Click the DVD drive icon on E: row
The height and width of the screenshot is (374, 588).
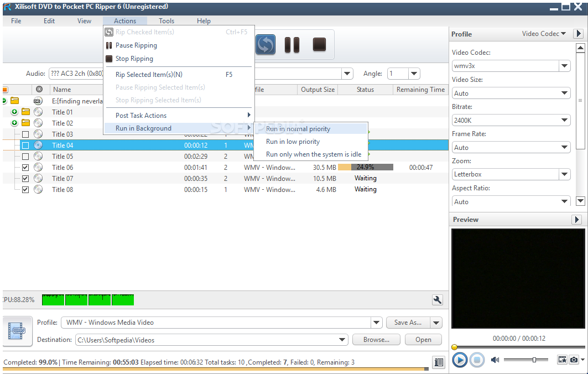[38, 101]
